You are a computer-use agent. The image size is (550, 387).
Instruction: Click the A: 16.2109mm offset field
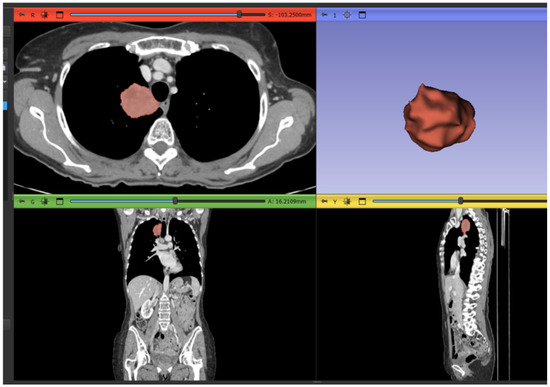(x=287, y=201)
